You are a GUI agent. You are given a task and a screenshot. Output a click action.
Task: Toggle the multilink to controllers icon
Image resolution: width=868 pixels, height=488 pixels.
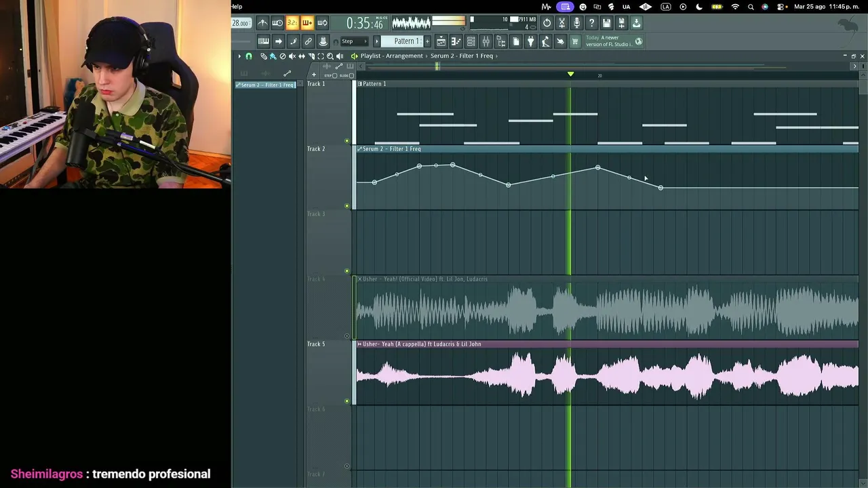(308, 41)
